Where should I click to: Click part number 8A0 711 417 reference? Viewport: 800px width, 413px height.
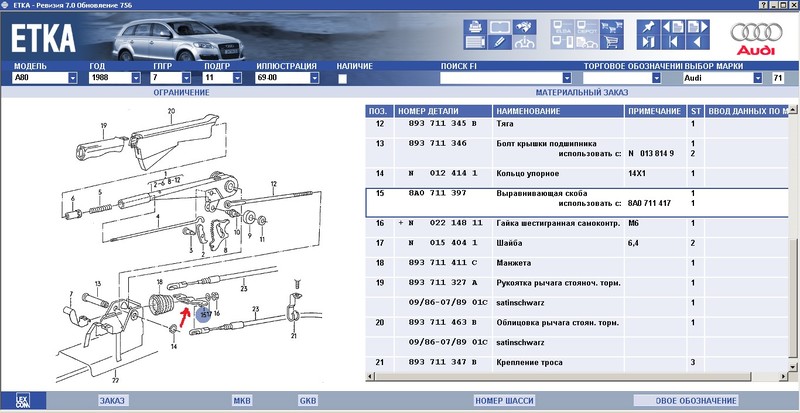point(649,204)
